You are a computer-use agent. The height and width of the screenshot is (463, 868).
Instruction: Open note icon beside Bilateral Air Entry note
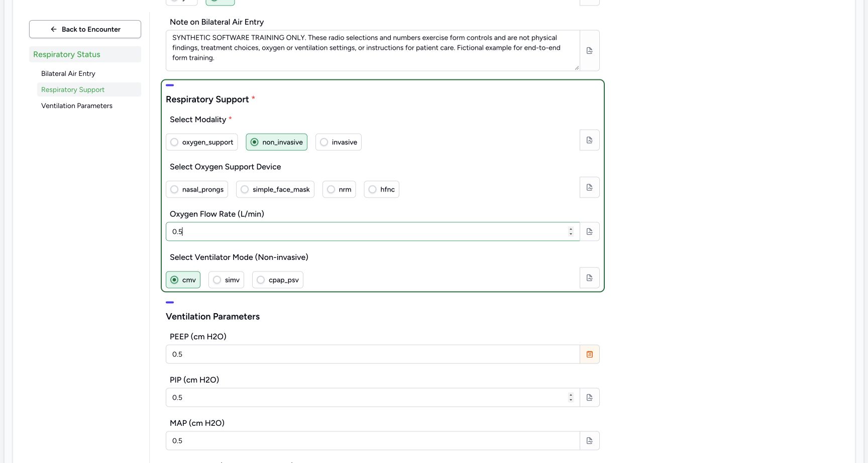pos(589,51)
